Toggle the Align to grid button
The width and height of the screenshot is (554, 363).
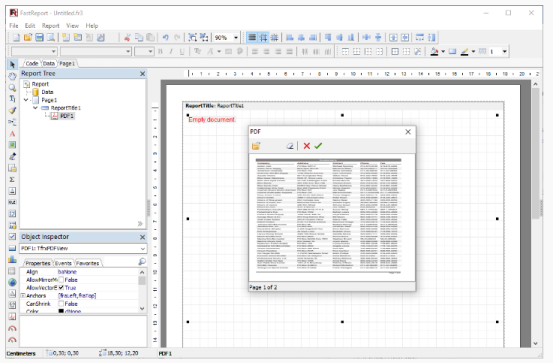tap(263, 37)
